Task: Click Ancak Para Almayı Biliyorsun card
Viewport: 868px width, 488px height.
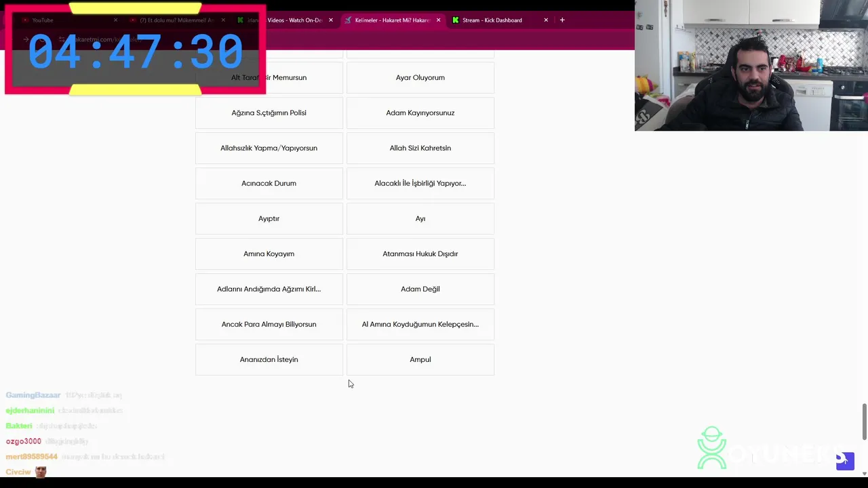Action: 269,324
